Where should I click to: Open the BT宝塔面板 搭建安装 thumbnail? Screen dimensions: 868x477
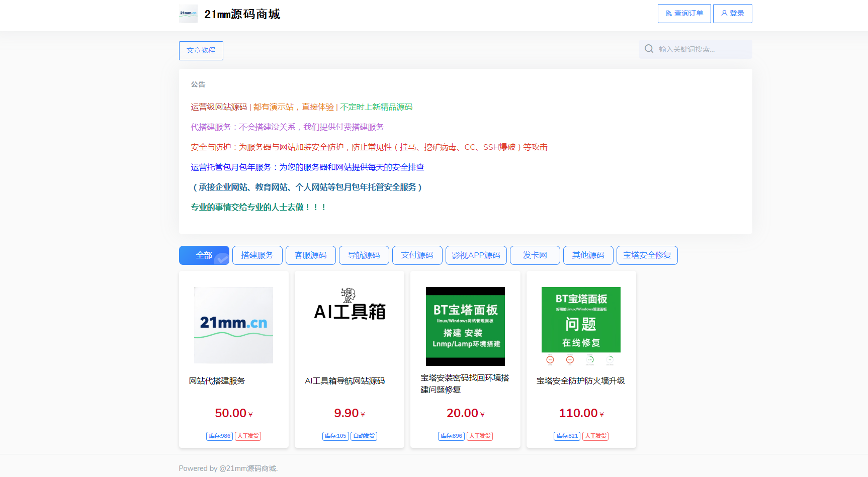point(465,326)
